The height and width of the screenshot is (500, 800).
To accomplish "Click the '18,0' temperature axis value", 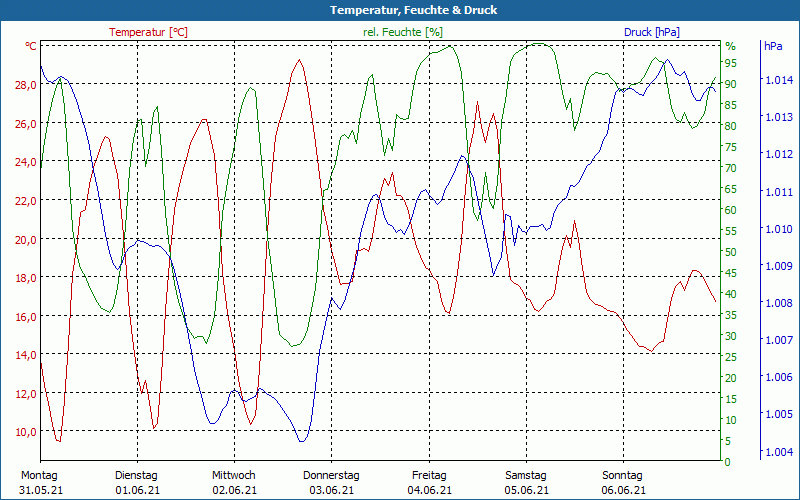I will pyautogui.click(x=26, y=278).
